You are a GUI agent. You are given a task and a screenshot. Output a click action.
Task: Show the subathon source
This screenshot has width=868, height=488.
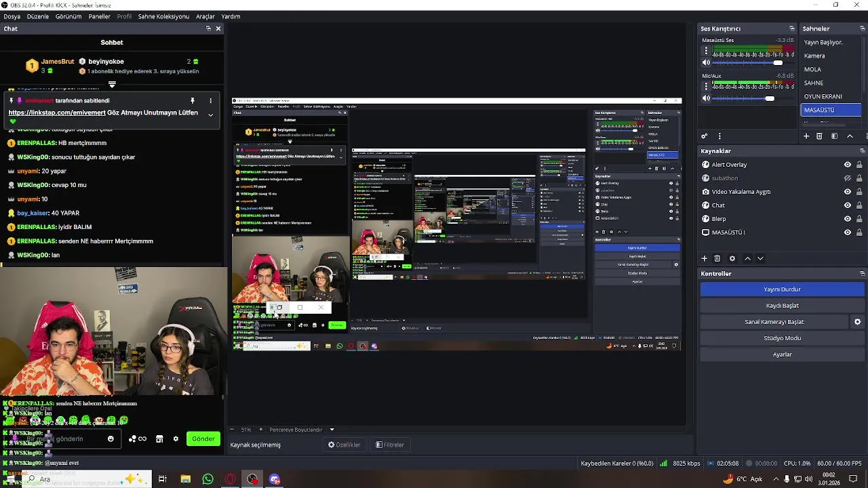click(847, 178)
